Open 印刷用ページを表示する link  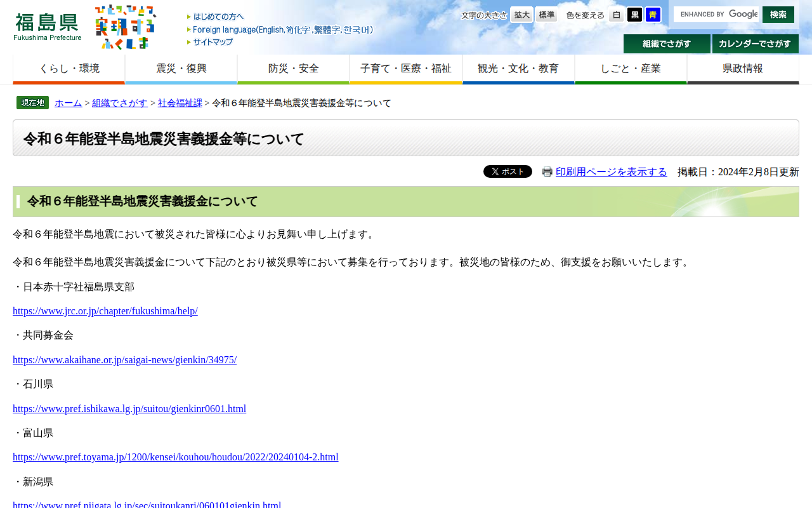612,172
